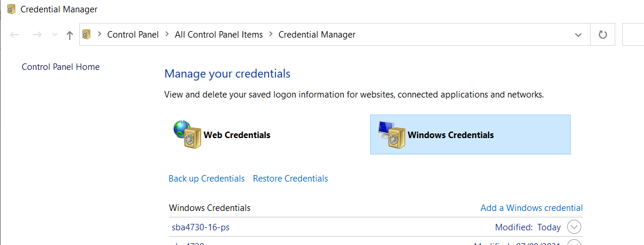Switch to Web Credentials
This screenshot has height=245, width=644.
click(237, 135)
